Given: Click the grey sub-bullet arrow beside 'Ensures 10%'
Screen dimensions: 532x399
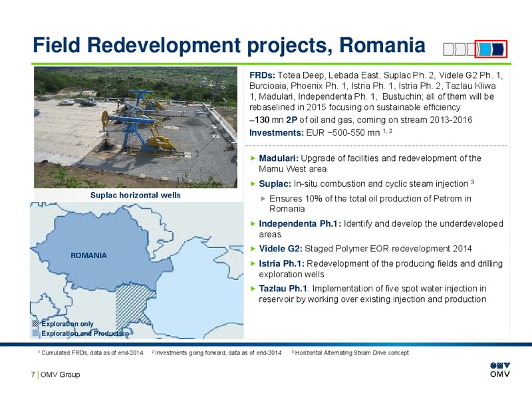Looking at the screenshot, I should click(x=263, y=198).
